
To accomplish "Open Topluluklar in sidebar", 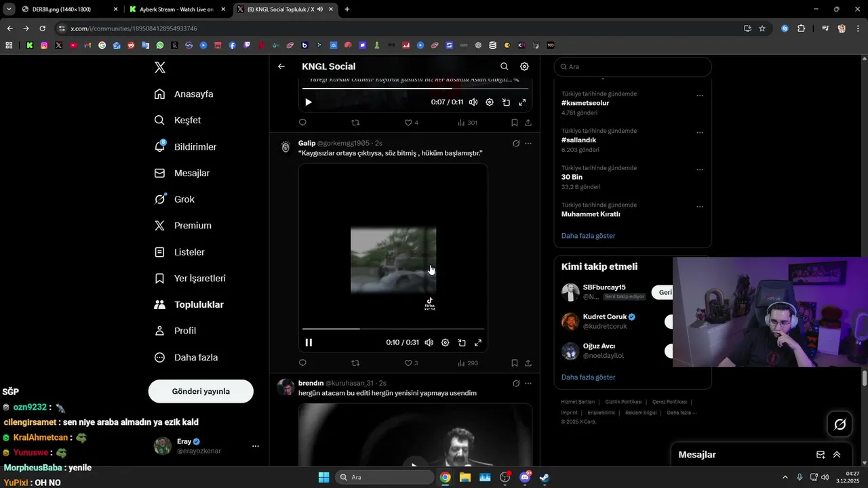I will pos(189,304).
